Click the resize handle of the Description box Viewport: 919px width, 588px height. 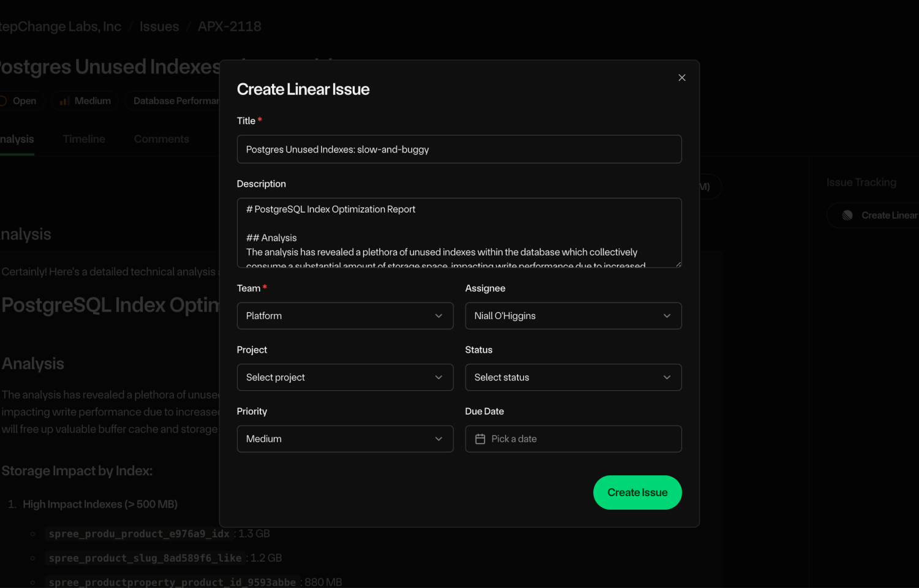pyautogui.click(x=678, y=264)
